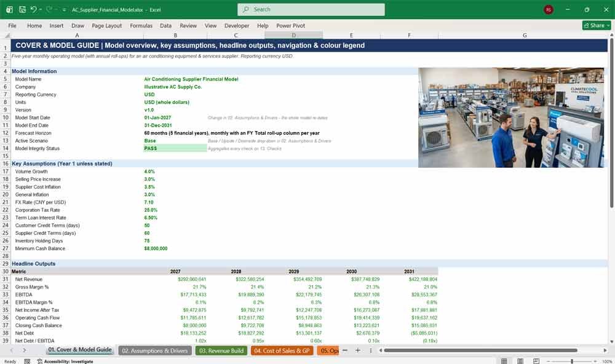Click in the Search box
The width and height of the screenshot is (615, 364).
click(311, 9)
